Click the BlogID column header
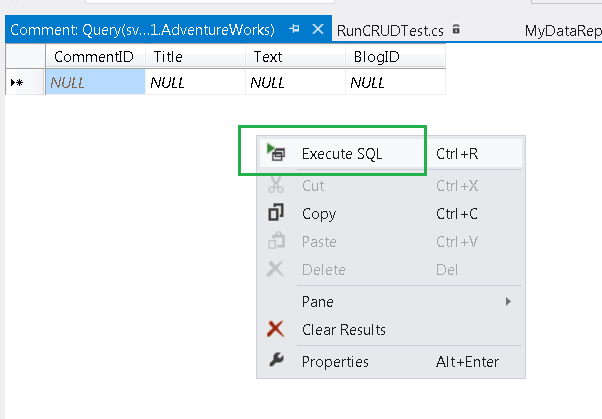 pos(377,57)
